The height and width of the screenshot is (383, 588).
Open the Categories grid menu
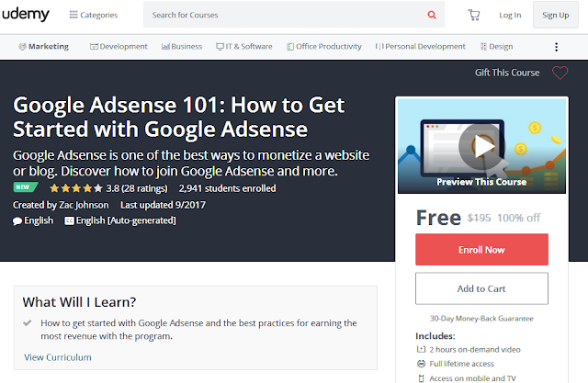pos(94,15)
